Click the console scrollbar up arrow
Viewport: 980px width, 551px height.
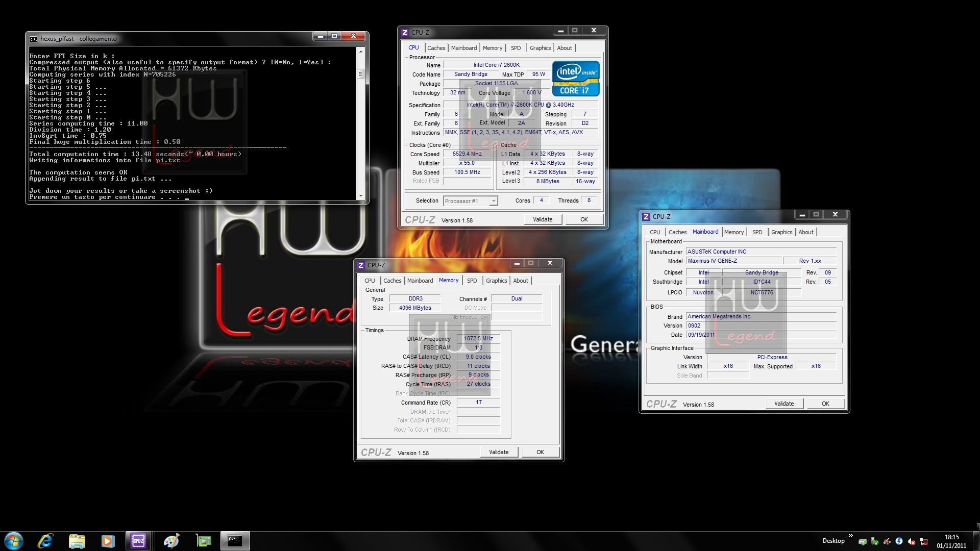[x=361, y=51]
